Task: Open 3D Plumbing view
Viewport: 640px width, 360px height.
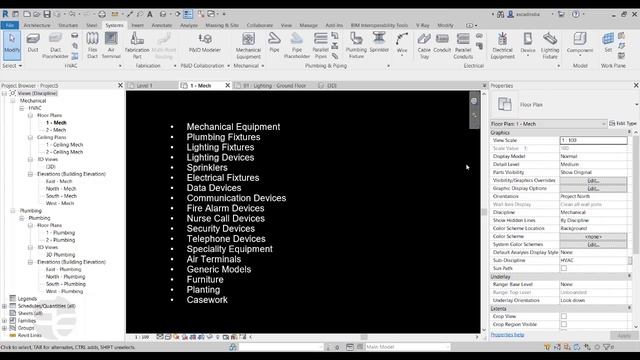Action: coord(60,255)
